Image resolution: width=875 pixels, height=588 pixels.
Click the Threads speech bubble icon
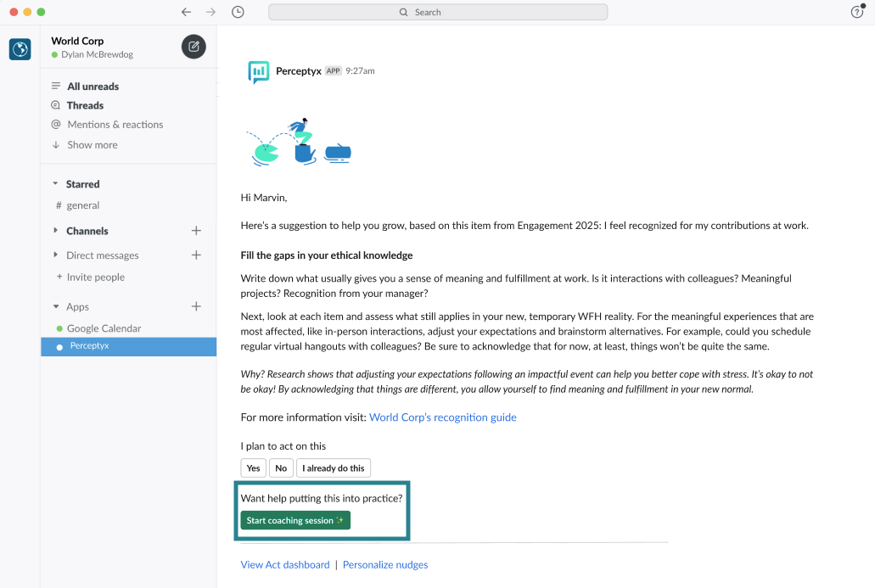click(56, 105)
